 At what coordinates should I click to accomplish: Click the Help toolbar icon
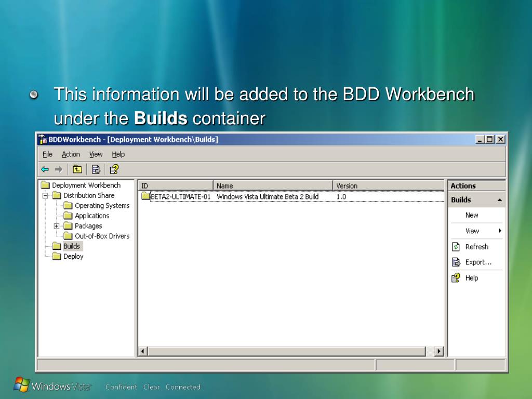click(x=114, y=169)
